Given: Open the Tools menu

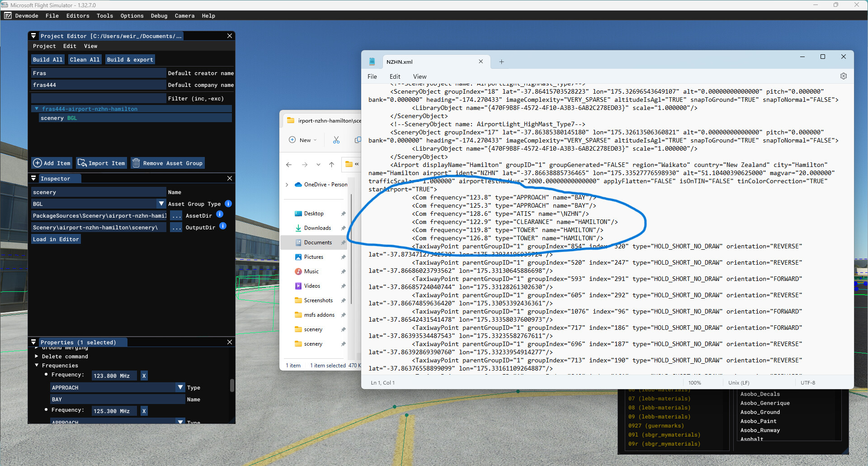Looking at the screenshot, I should point(105,15).
